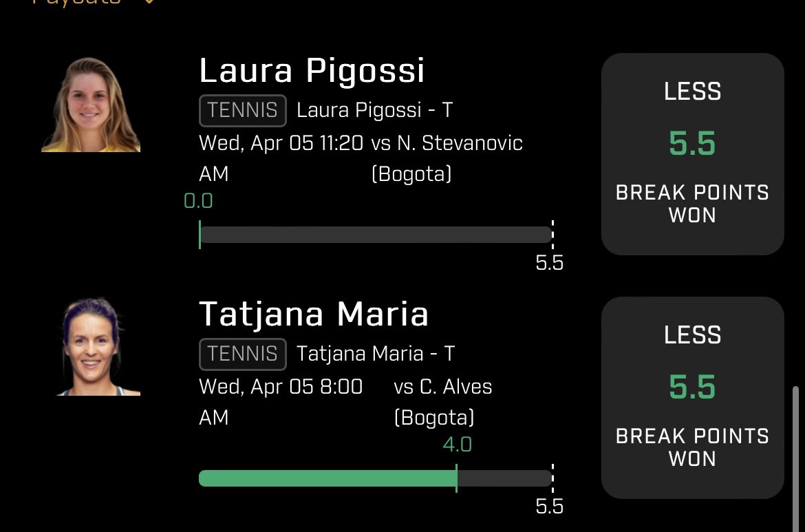Click Tatjana Maria's green progress bar
The width and height of the screenshot is (805, 532).
click(328, 478)
